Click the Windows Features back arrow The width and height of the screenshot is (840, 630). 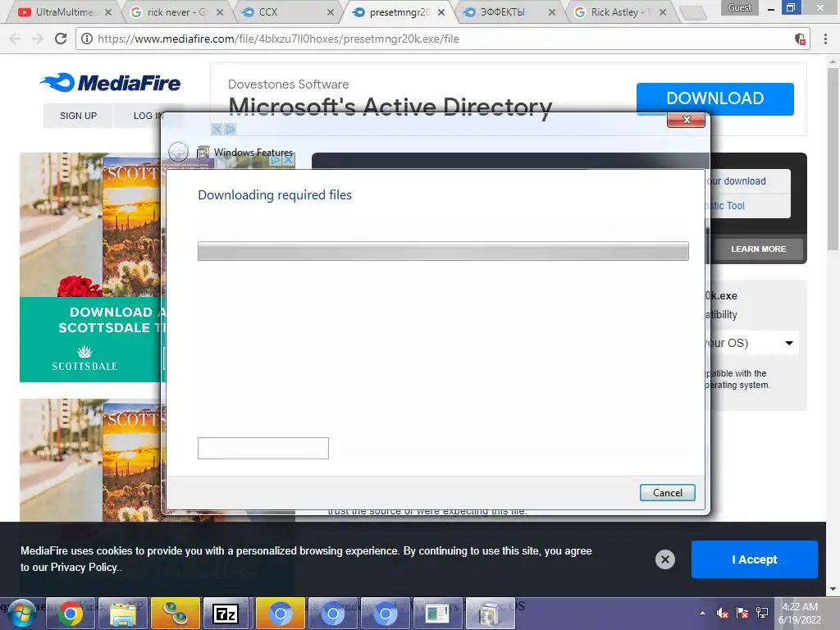point(178,152)
